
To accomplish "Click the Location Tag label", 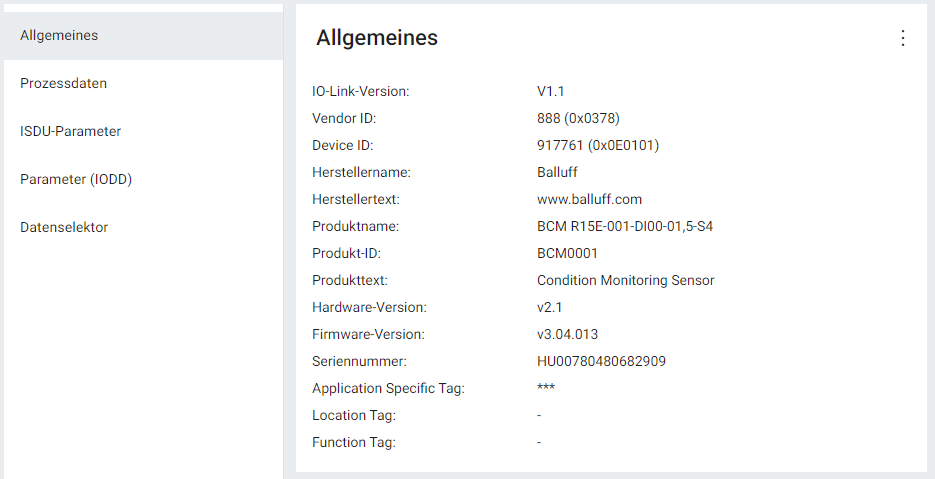I will (x=353, y=415).
